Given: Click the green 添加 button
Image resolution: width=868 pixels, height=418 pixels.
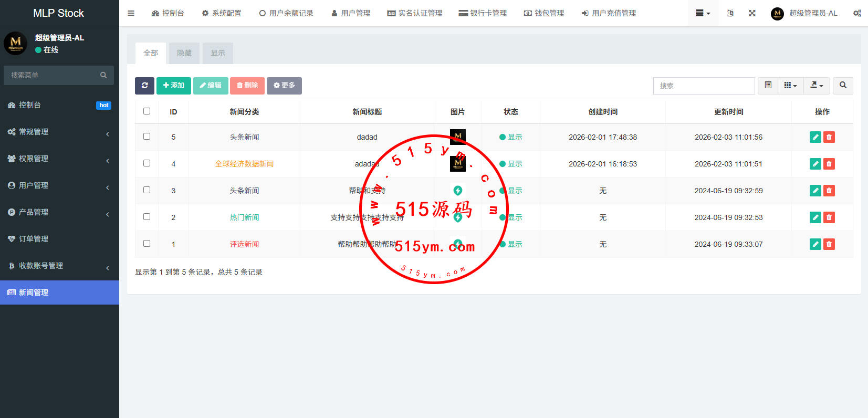Looking at the screenshot, I should pyautogui.click(x=174, y=86).
